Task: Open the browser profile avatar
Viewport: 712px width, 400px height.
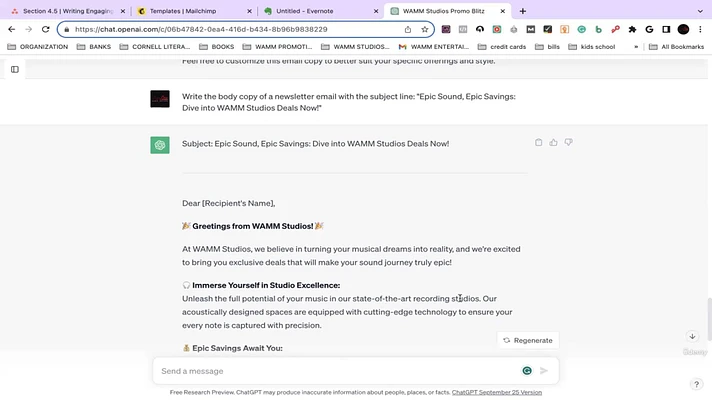Action: click(683, 30)
